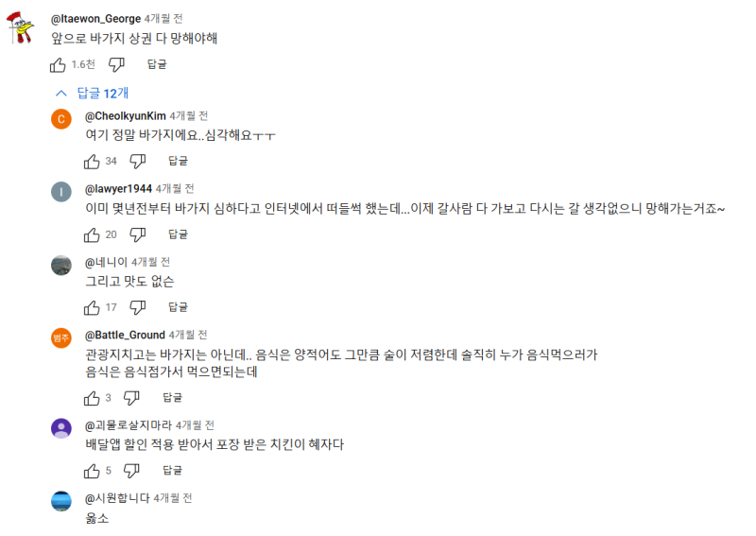The width and height of the screenshot is (756, 536).
Task: Like @lawyer1944's reply with 20 likes
Action: click(92, 235)
